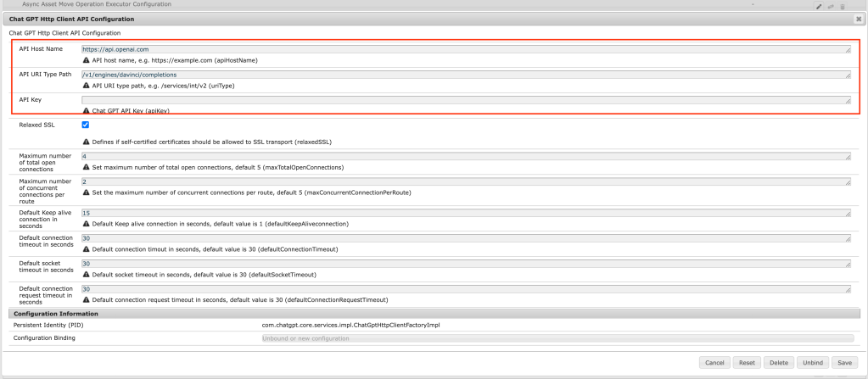Click resize handle of API Host Name field
The height and width of the screenshot is (379, 868).
[848, 50]
